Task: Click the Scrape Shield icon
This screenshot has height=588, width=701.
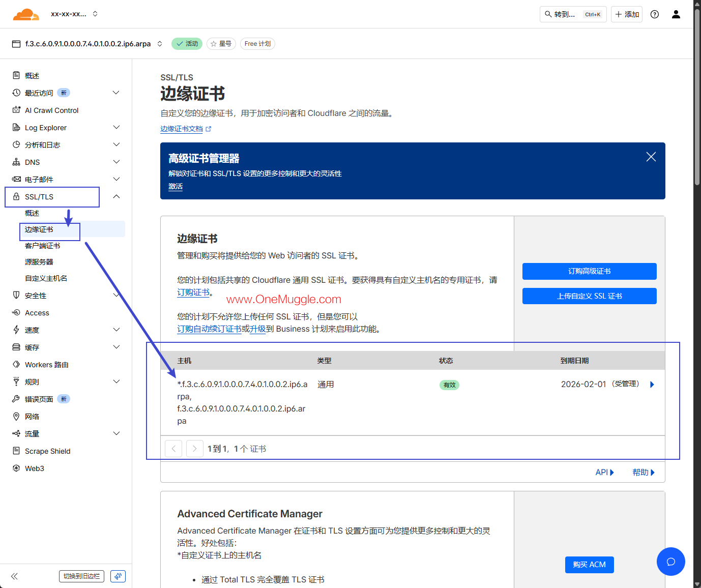Action: coord(16,451)
